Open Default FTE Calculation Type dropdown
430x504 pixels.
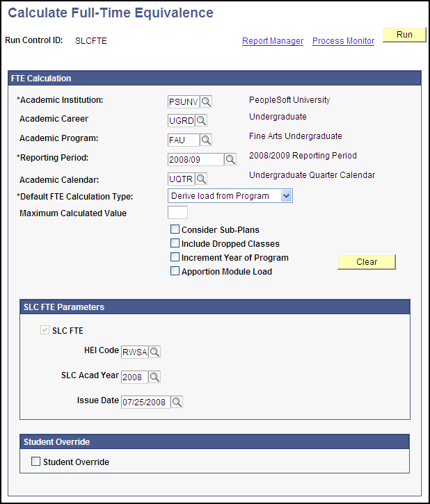click(x=230, y=196)
